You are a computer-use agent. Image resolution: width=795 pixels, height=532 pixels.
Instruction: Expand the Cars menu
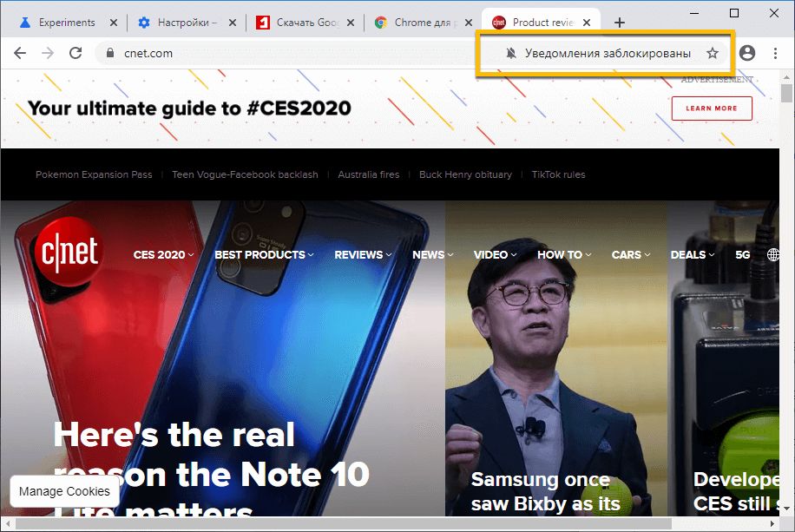631,254
